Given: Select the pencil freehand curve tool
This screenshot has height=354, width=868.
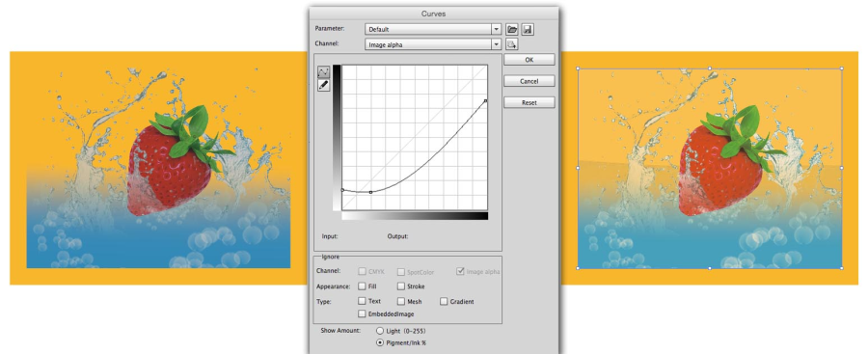Looking at the screenshot, I should click(x=323, y=85).
